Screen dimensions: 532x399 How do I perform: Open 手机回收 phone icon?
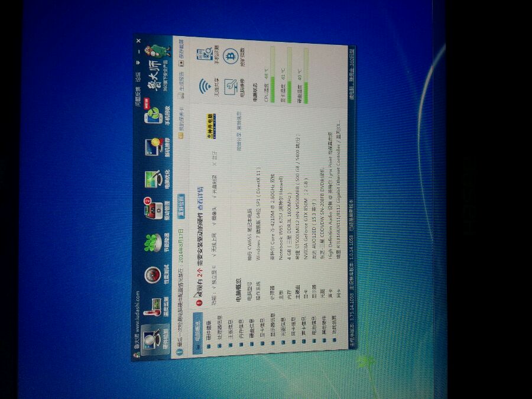click(x=157, y=113)
